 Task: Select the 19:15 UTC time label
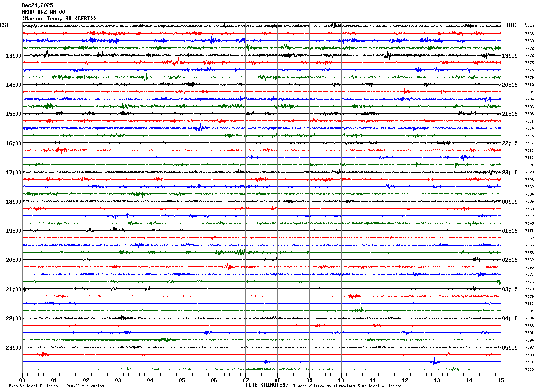tap(510, 56)
